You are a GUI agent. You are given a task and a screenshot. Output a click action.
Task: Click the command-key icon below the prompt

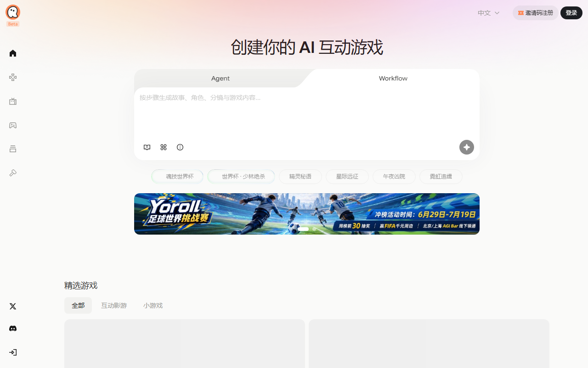[164, 147]
